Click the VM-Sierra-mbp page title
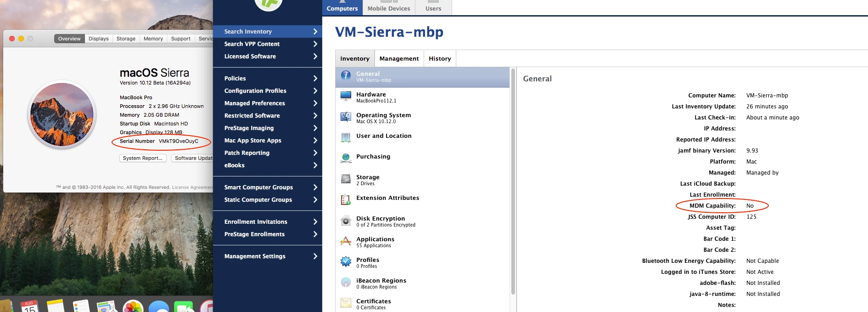 click(x=389, y=32)
